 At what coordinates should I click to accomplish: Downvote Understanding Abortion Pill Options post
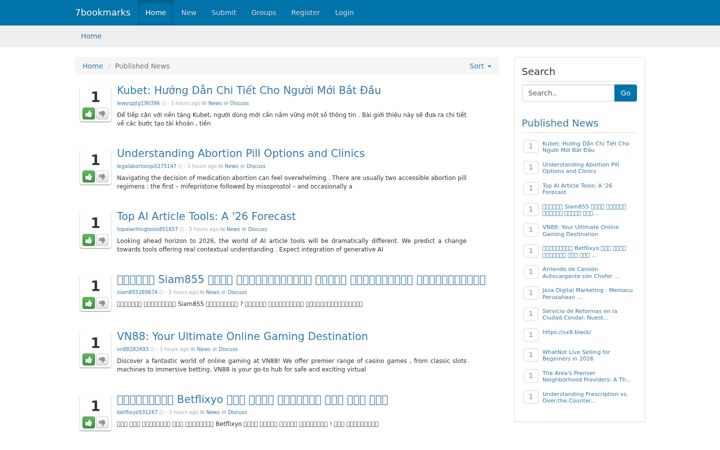point(102,176)
